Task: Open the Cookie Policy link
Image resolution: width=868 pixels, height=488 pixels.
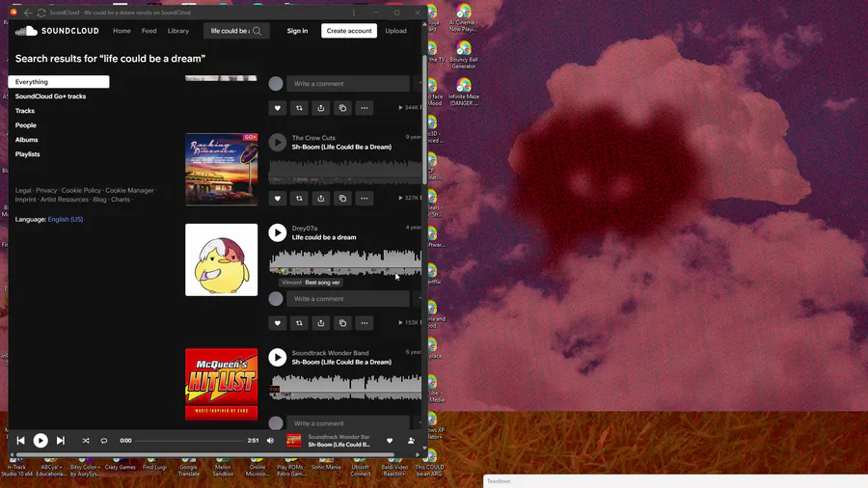Action: coord(81,190)
